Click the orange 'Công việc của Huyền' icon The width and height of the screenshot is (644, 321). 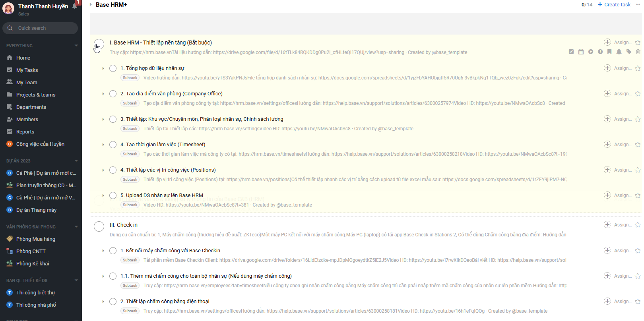point(10,144)
